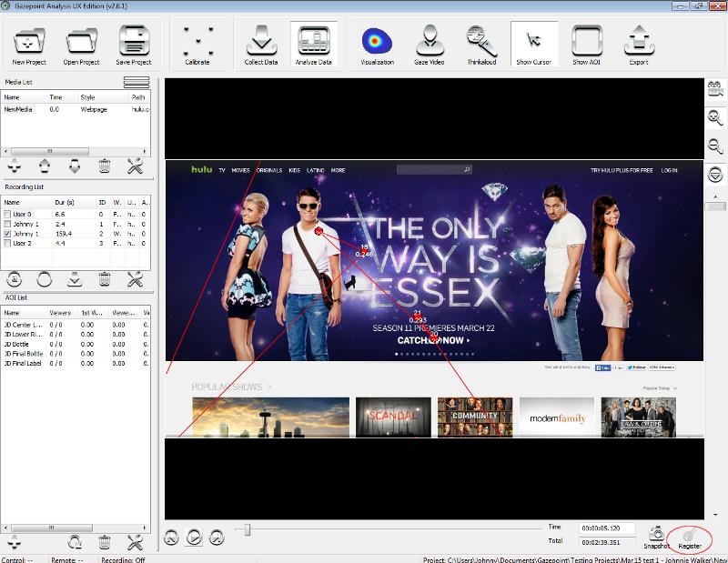Open recording settings tools icon under Recording List
This screenshot has height=563, width=728.
[x=135, y=279]
